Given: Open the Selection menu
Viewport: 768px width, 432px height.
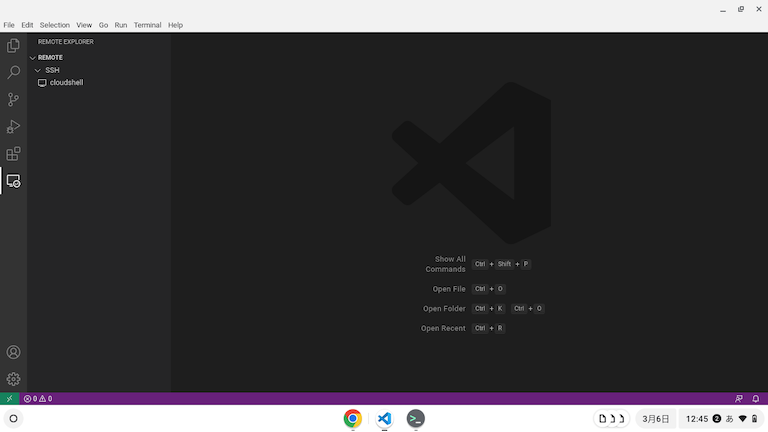Looking at the screenshot, I should click(x=54, y=25).
